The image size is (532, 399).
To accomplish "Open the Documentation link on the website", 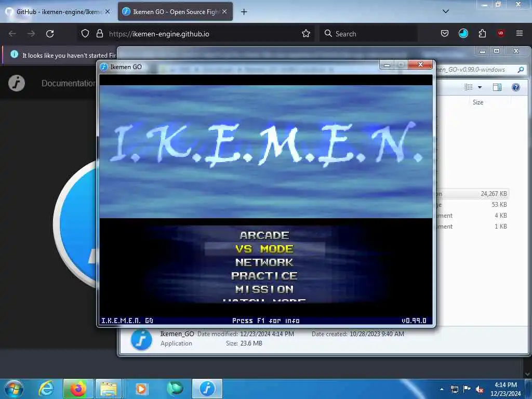I will [x=69, y=83].
